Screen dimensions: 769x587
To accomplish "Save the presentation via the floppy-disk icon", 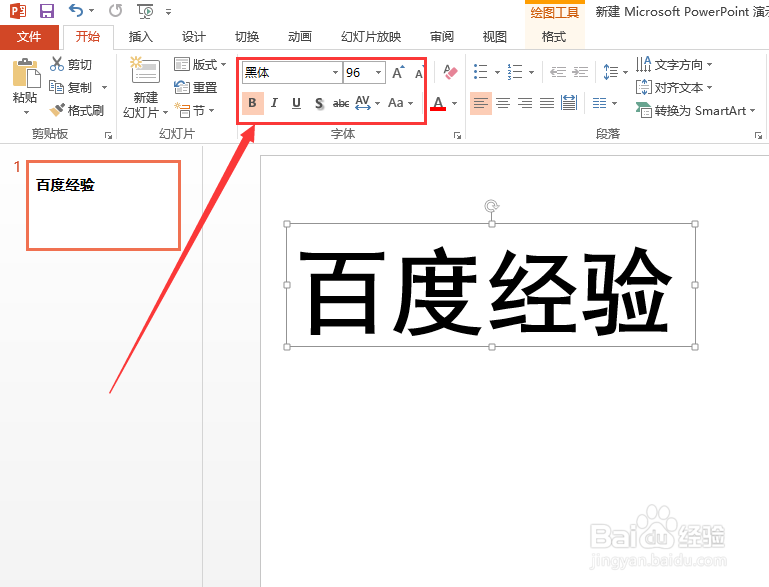I will [47, 10].
